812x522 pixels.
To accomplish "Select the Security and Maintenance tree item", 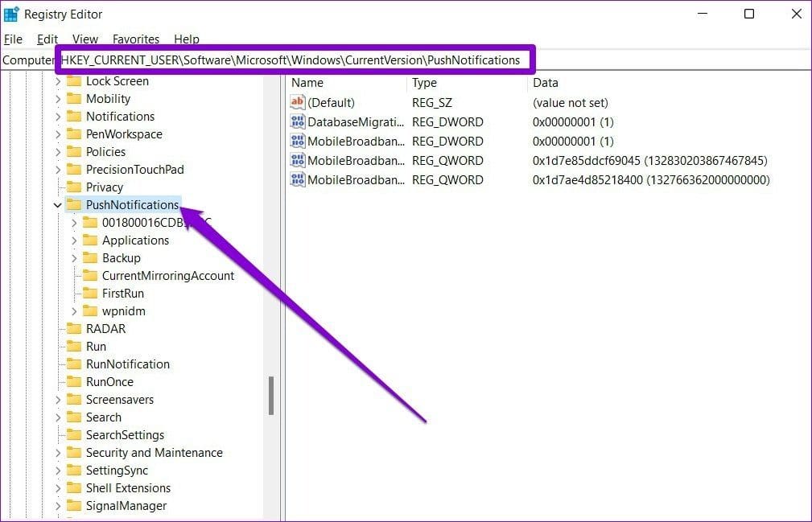I will tap(154, 453).
